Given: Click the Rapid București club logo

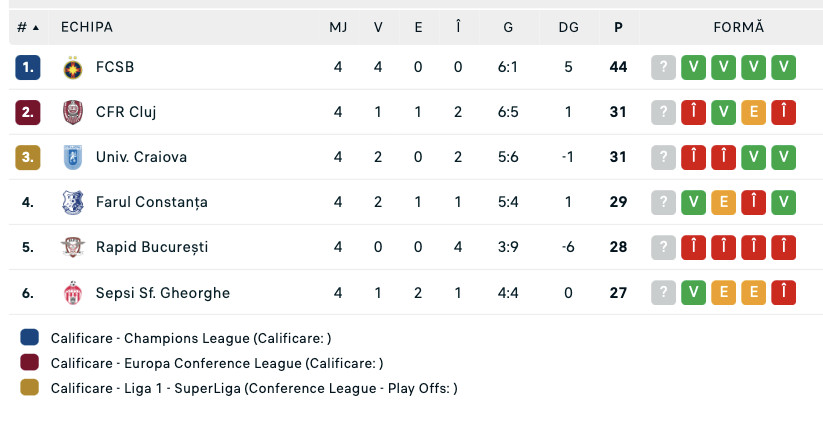Looking at the screenshot, I should 72,247.
